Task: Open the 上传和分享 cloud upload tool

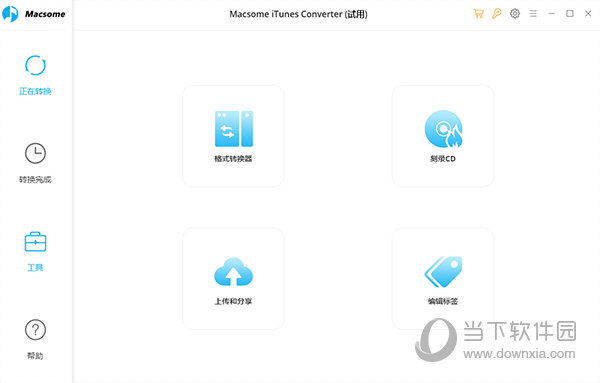Action: pyautogui.click(x=233, y=279)
